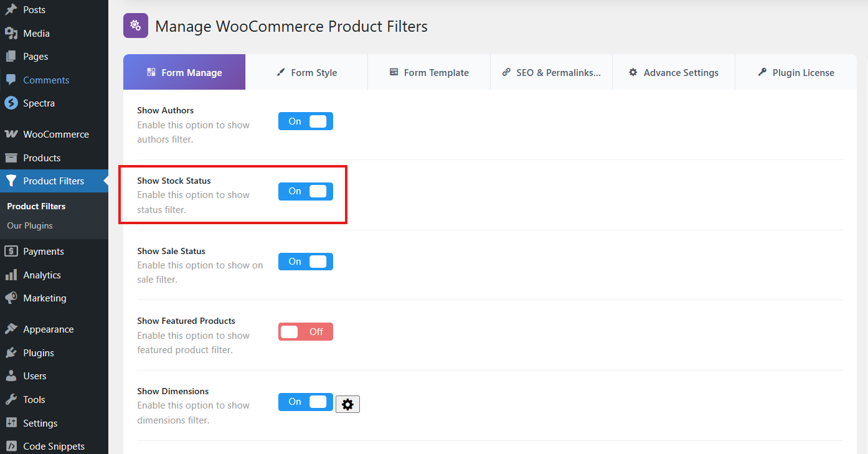Click the Pages icon in sidebar

pyautogui.click(x=11, y=57)
